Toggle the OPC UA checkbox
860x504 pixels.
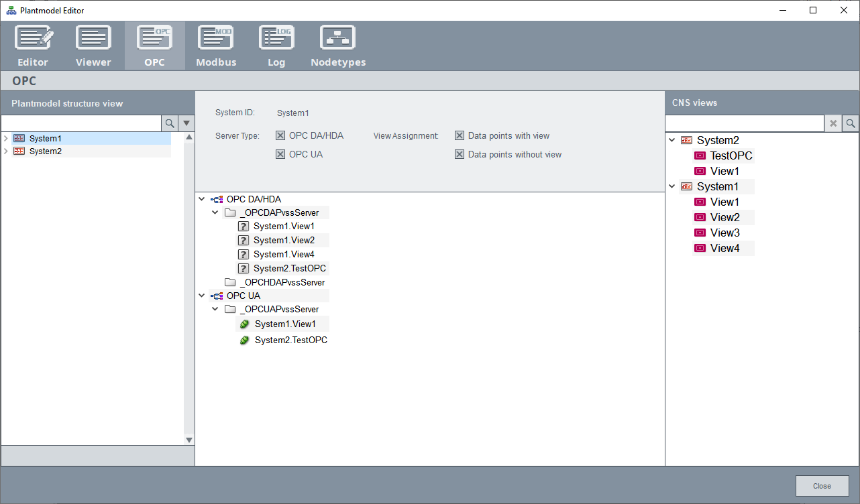[x=280, y=155]
